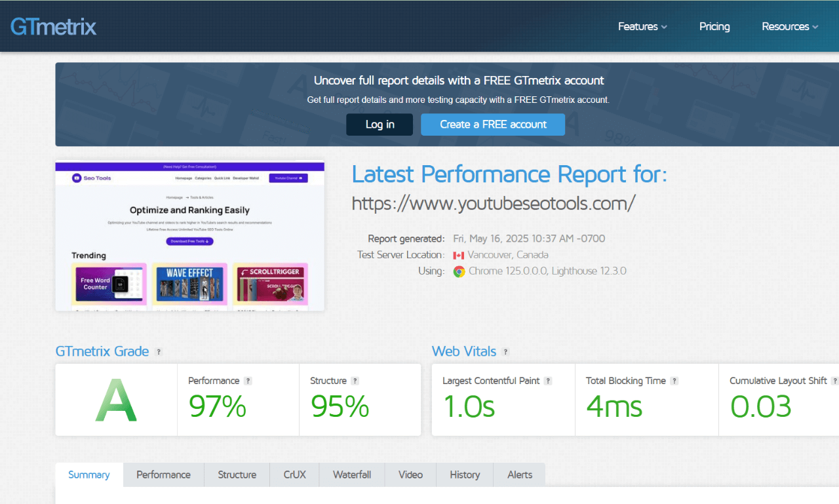Image resolution: width=839 pixels, height=504 pixels.
Task: Click the Performance score help icon
Action: coord(248,381)
